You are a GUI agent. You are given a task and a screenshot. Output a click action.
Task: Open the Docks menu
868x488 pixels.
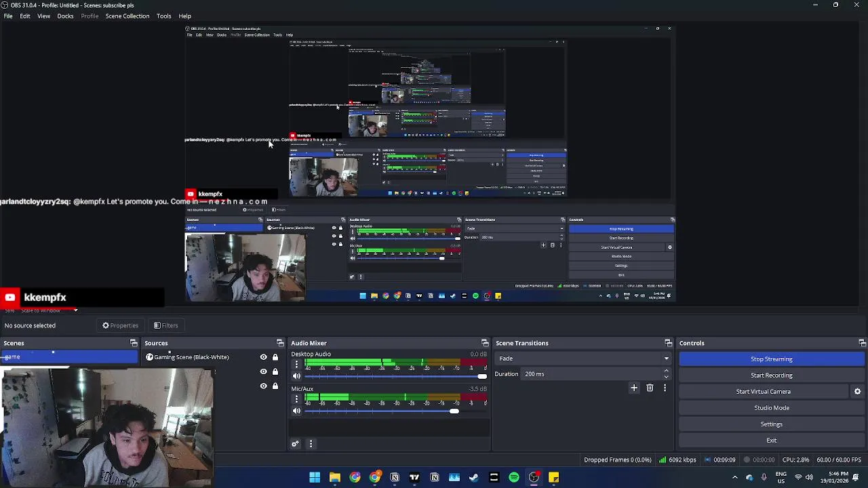pyautogui.click(x=65, y=16)
